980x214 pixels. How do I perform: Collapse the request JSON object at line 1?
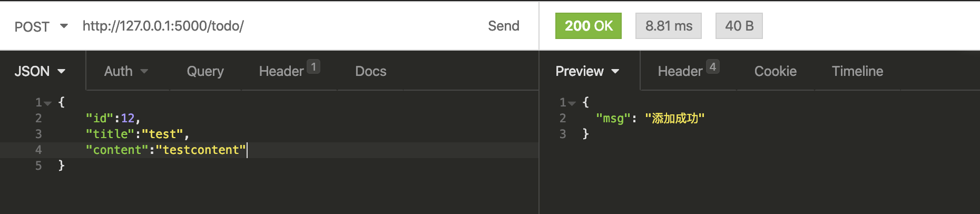click(x=48, y=103)
